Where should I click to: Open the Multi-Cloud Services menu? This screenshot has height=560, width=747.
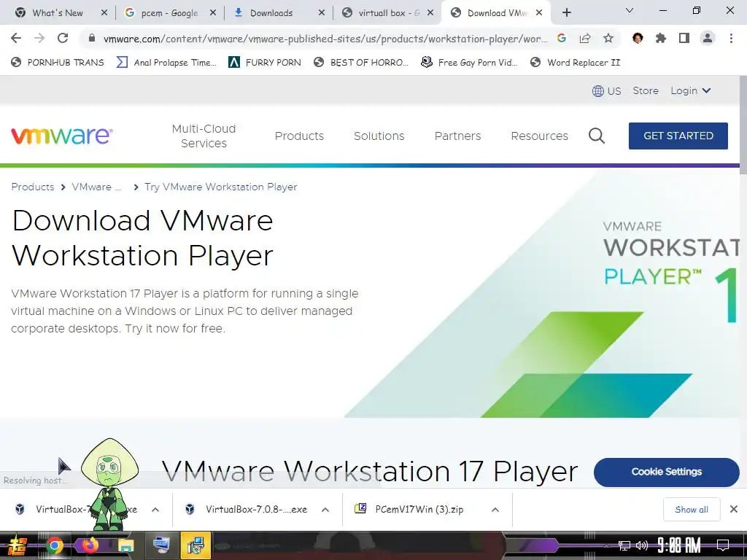pyautogui.click(x=204, y=136)
